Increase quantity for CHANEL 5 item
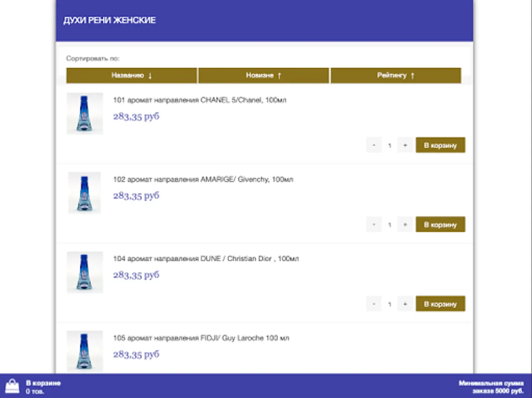The width and height of the screenshot is (532, 398). click(405, 145)
